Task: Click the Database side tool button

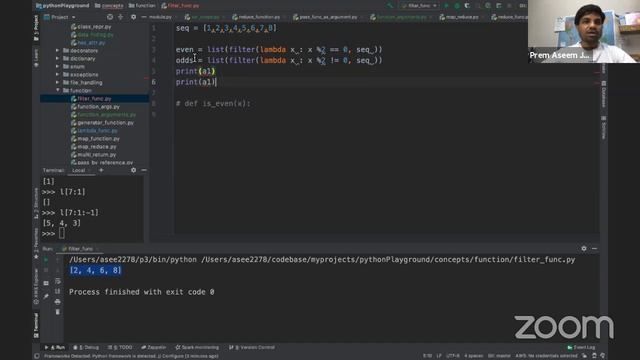Action: click(x=604, y=94)
